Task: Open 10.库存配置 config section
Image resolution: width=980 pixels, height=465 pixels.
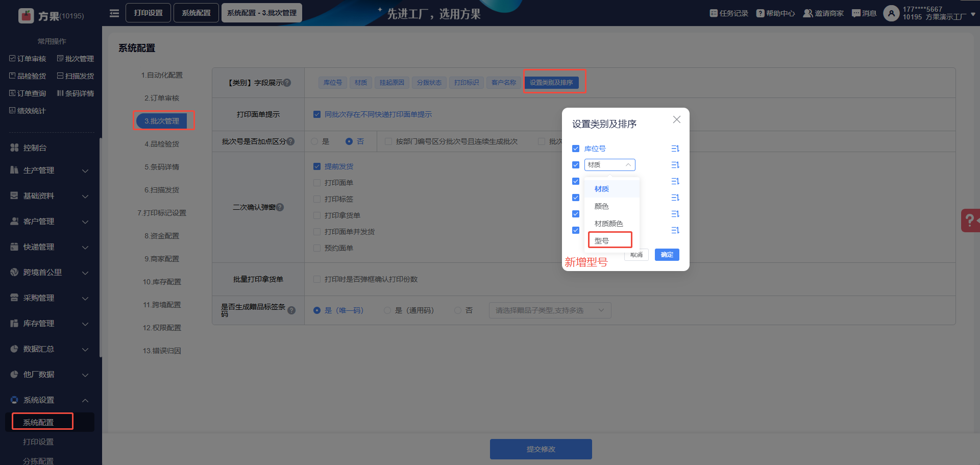Action: click(162, 282)
